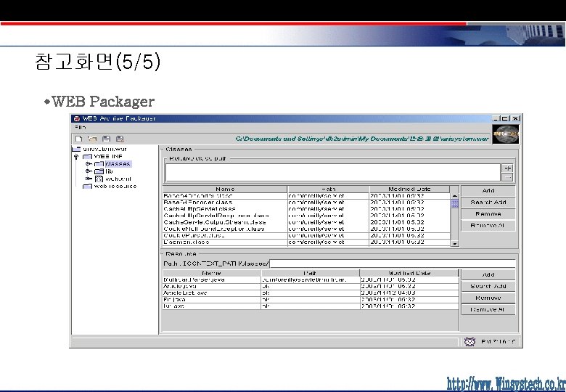Click the C:\Documents and Settings file path label
Screen dimensions: 566x392
tap(362, 139)
